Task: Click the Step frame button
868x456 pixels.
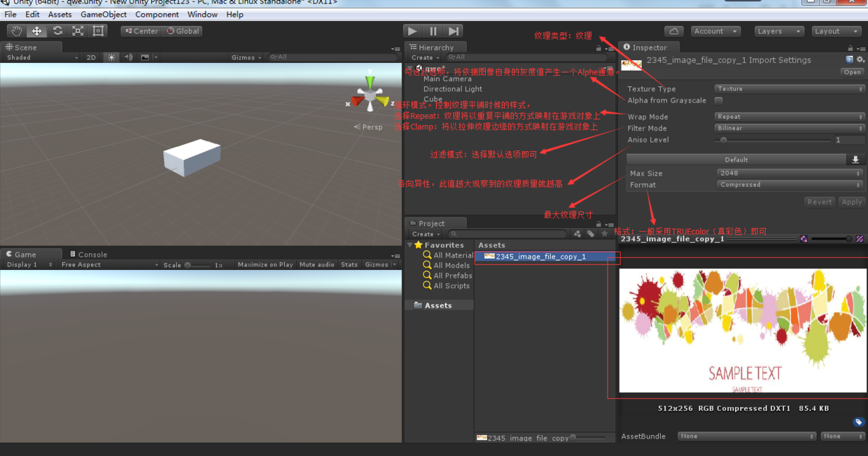Action: pyautogui.click(x=454, y=31)
